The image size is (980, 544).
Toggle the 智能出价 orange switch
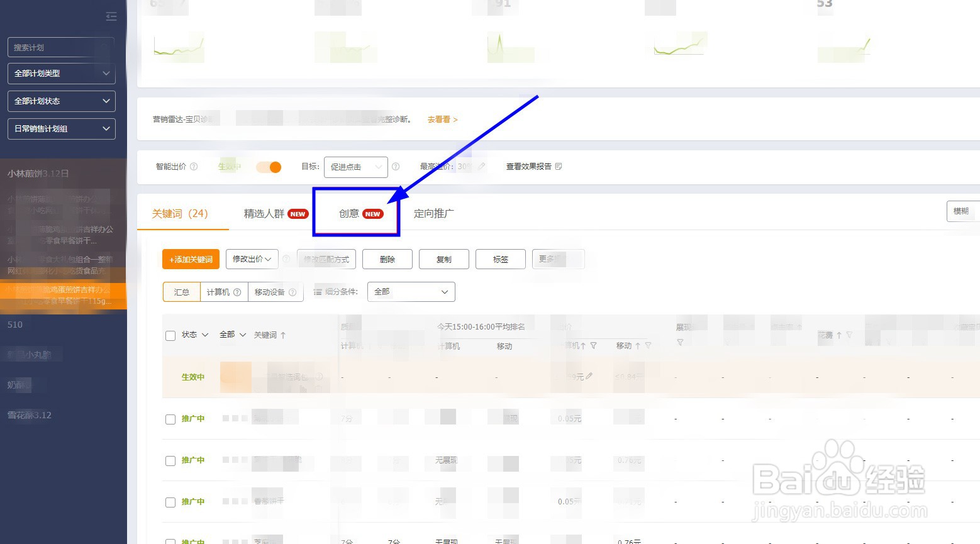pos(269,167)
